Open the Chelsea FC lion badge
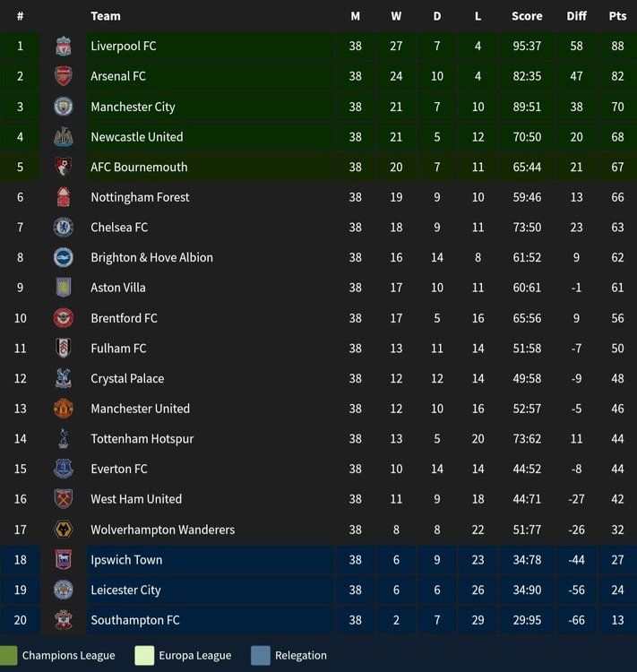Image resolution: width=637 pixels, height=672 pixels. point(63,228)
